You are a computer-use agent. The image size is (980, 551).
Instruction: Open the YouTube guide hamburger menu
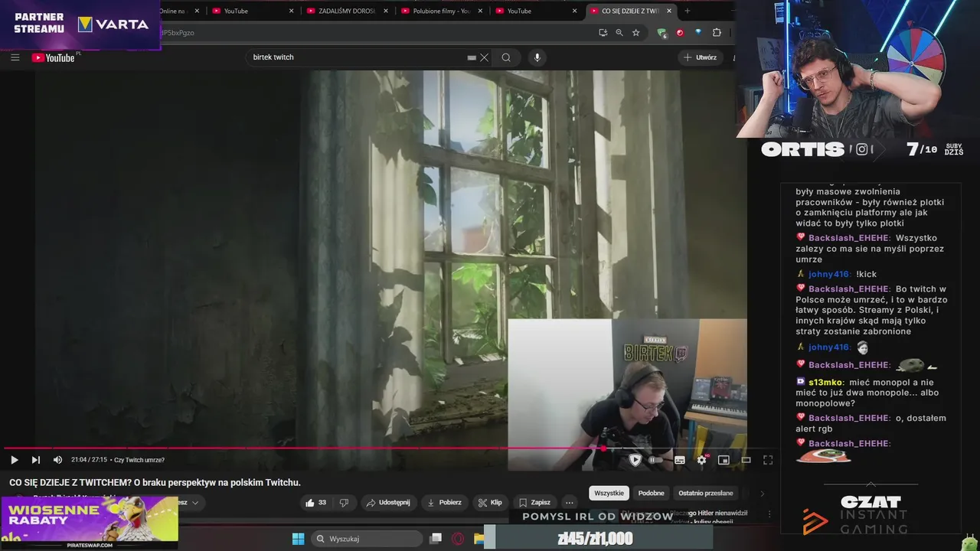[15, 57]
